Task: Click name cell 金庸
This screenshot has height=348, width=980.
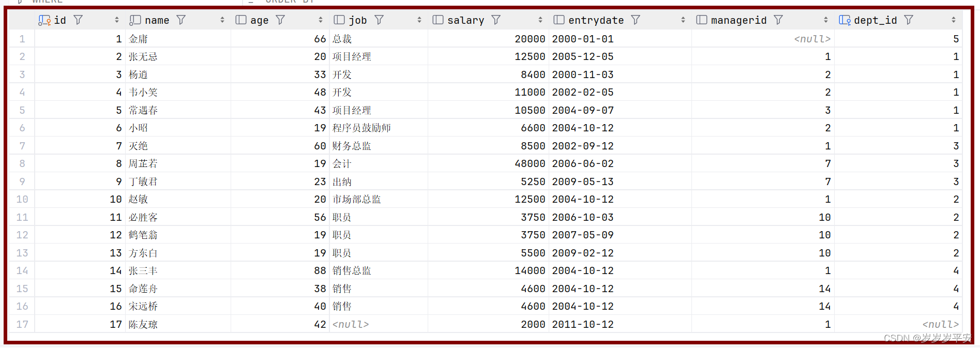Action: coord(138,39)
